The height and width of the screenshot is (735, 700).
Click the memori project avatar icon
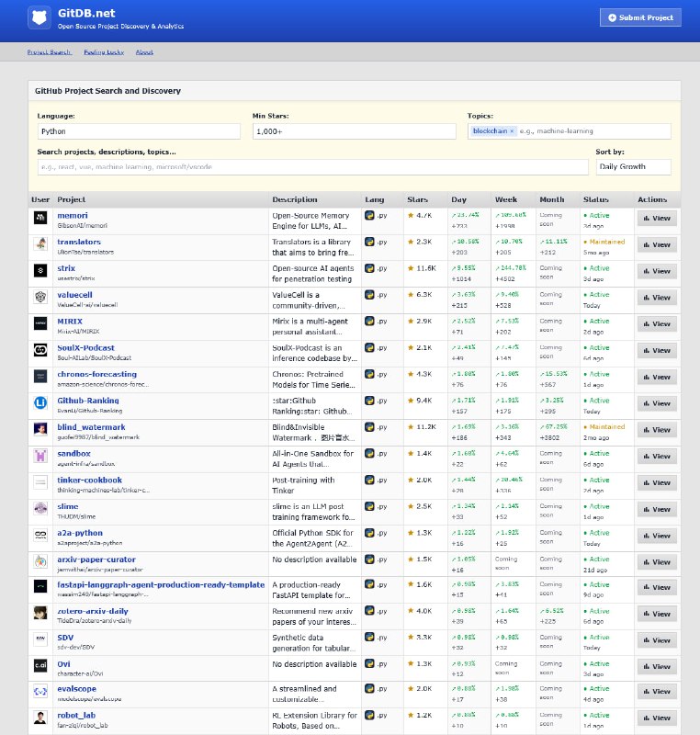click(x=40, y=218)
